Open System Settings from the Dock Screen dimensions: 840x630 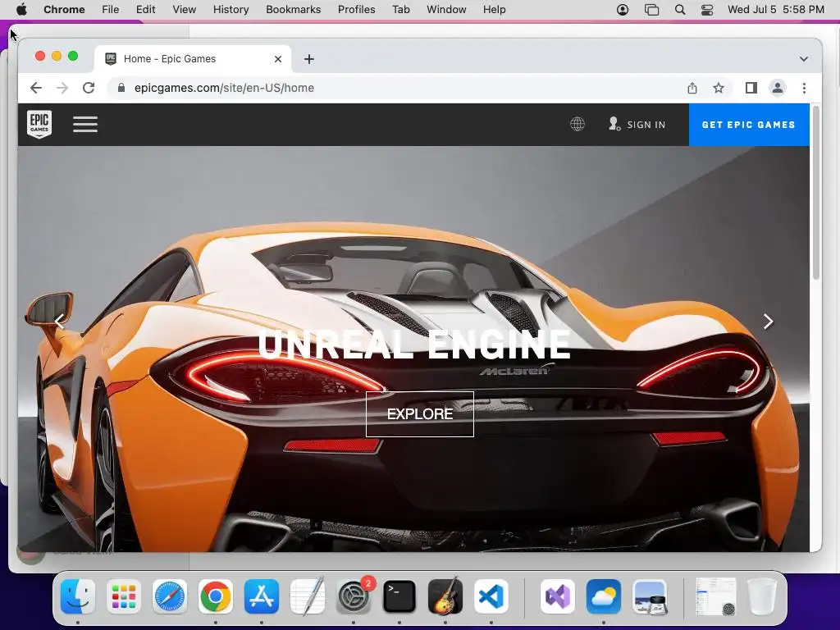[354, 597]
